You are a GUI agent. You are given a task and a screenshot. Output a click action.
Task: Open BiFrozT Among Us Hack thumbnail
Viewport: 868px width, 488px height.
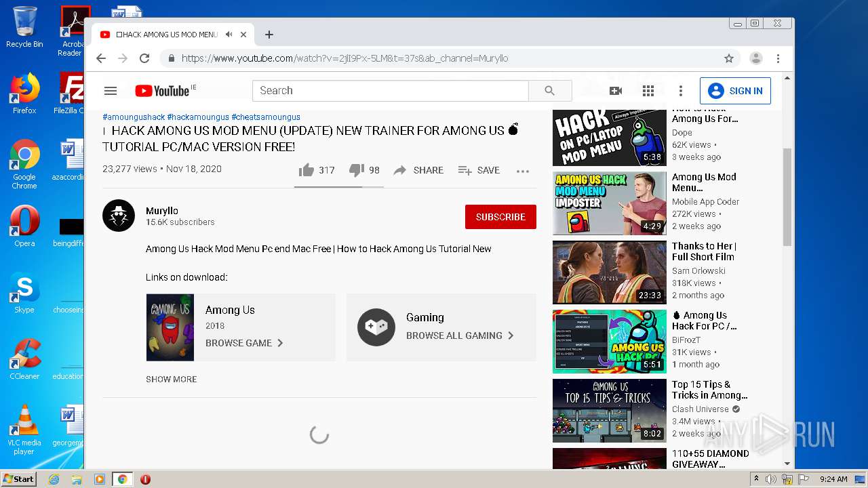tap(610, 342)
